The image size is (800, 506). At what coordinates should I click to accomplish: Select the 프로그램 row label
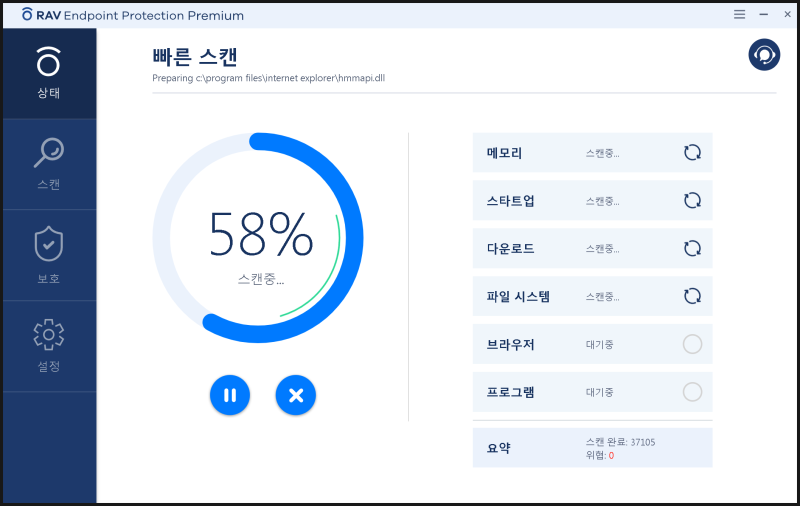(x=510, y=393)
